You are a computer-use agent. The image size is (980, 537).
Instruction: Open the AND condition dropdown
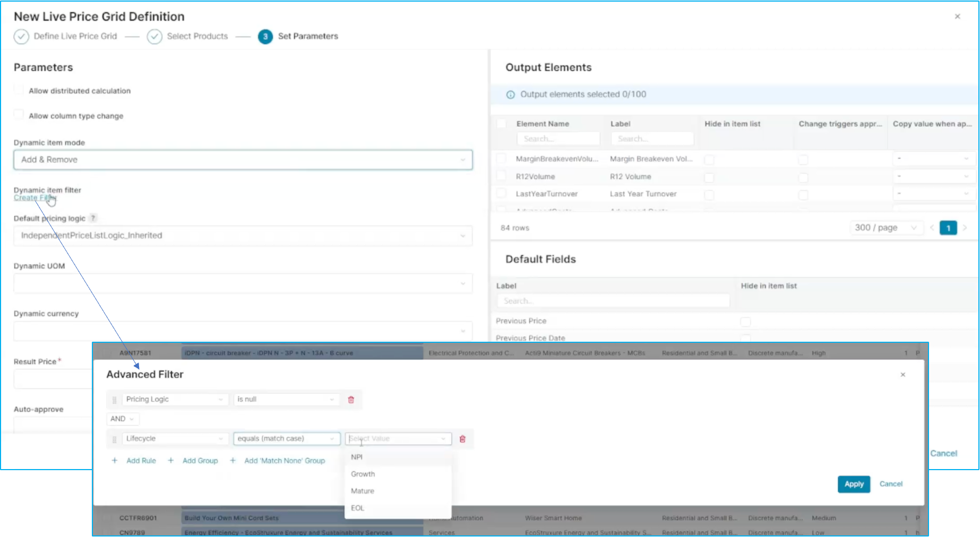coord(123,419)
